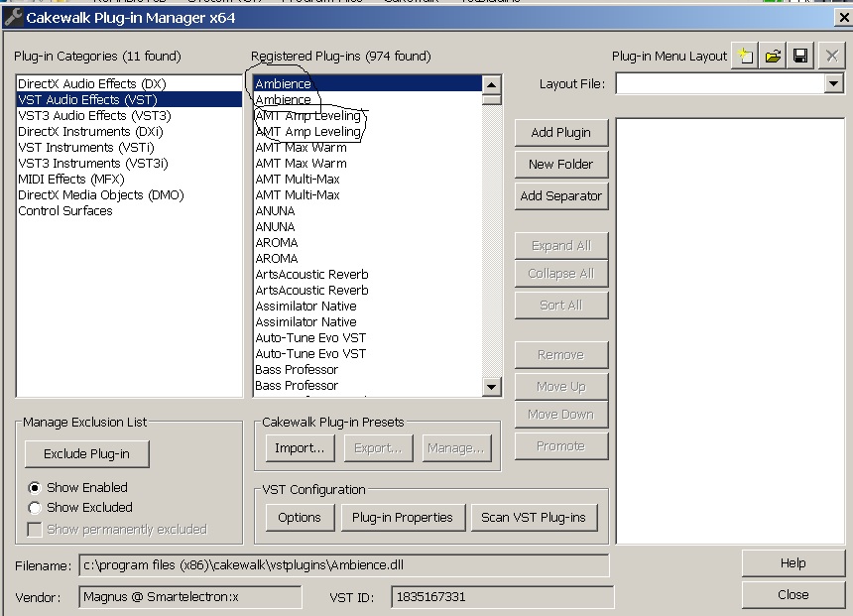Image resolution: width=853 pixels, height=616 pixels.
Task: Close the Plug-in Manager window
Action: [844, 18]
